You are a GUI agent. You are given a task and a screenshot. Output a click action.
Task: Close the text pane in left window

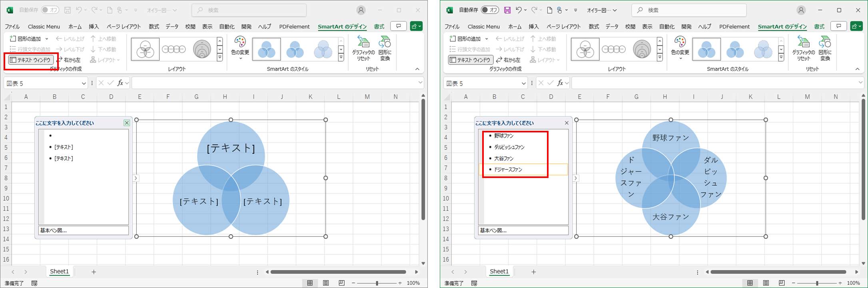point(127,123)
